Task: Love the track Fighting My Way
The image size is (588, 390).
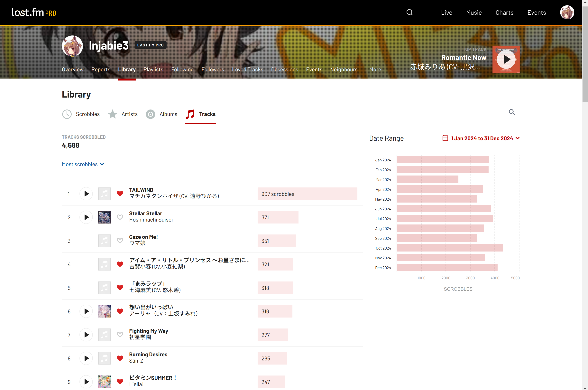Action: pyautogui.click(x=120, y=335)
